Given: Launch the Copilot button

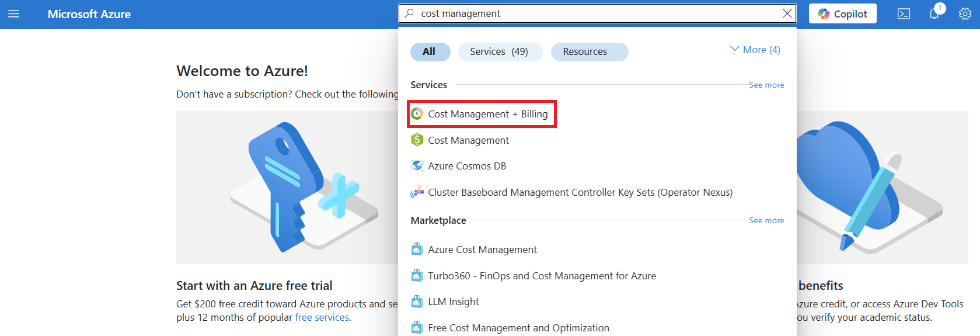Looking at the screenshot, I should 842,14.
